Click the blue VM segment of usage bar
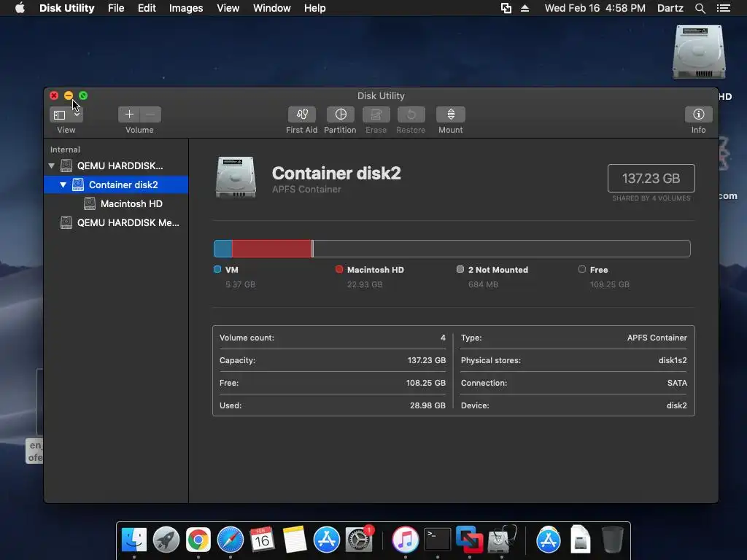Image resolution: width=747 pixels, height=560 pixels. coord(223,249)
